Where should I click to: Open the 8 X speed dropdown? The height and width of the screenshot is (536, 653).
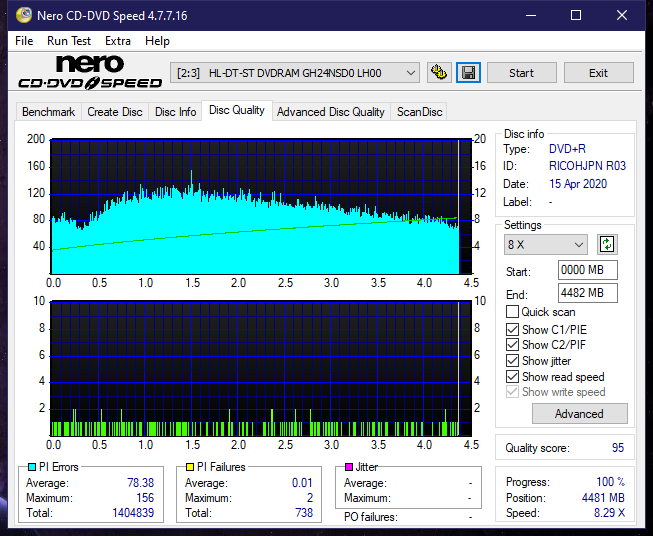tap(546, 244)
